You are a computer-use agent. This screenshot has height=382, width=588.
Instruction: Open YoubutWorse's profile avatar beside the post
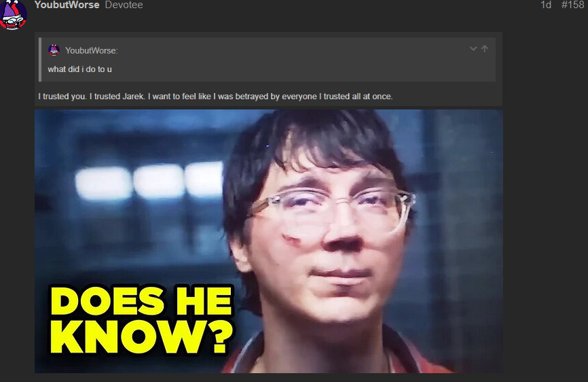[13, 14]
